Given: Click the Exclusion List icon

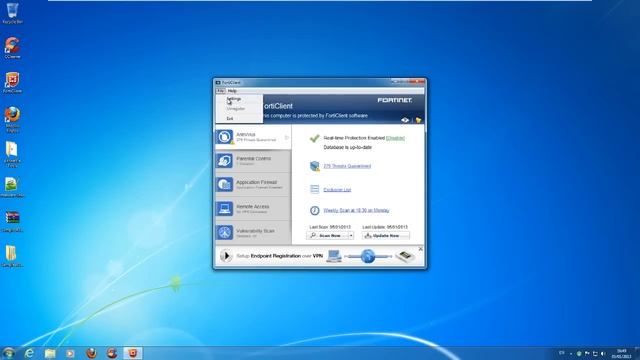Looking at the screenshot, I should pyautogui.click(x=314, y=189).
